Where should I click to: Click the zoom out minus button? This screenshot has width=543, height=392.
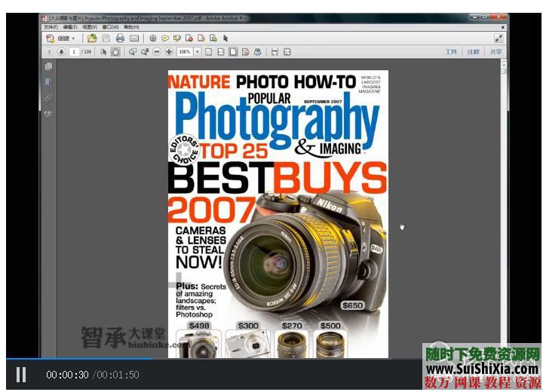pyautogui.click(x=157, y=52)
